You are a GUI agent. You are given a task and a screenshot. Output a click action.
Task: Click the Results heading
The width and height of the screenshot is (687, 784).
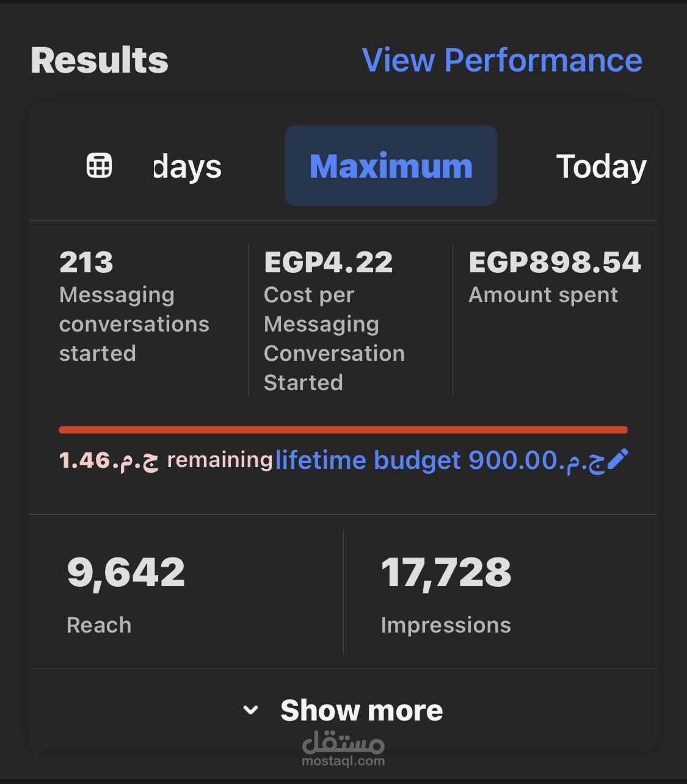[100, 60]
